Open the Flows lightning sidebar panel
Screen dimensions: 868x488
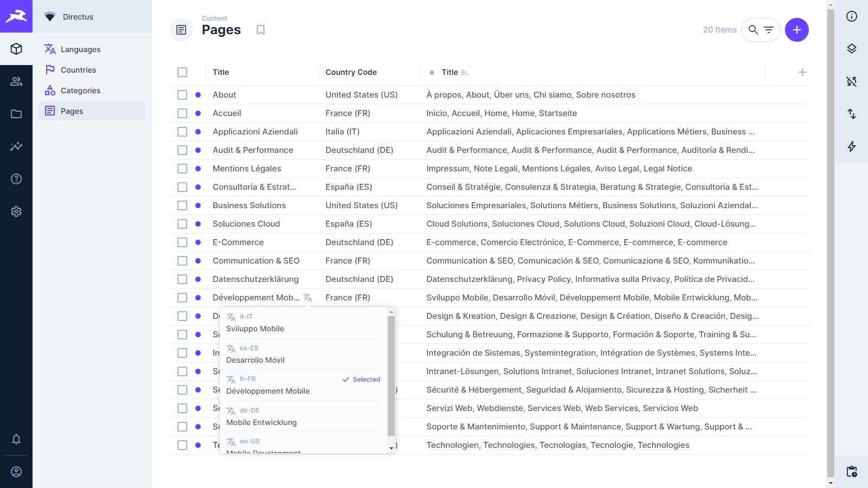click(852, 146)
